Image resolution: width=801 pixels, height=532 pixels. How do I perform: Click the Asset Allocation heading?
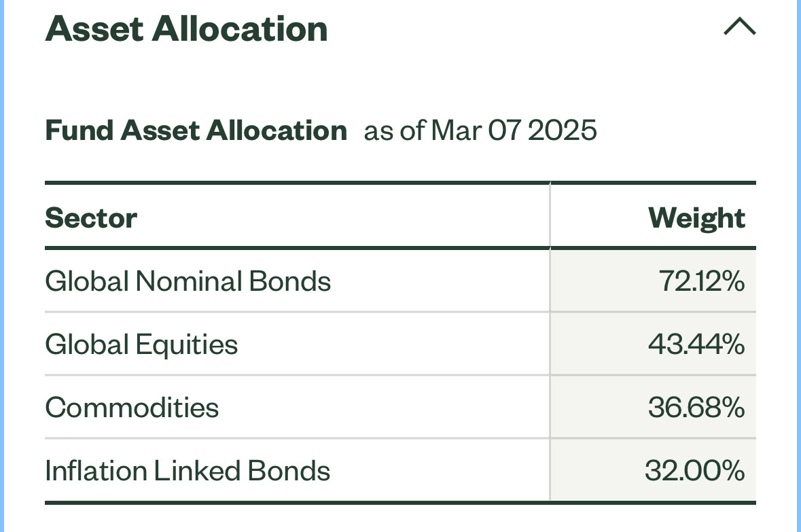pos(186,29)
